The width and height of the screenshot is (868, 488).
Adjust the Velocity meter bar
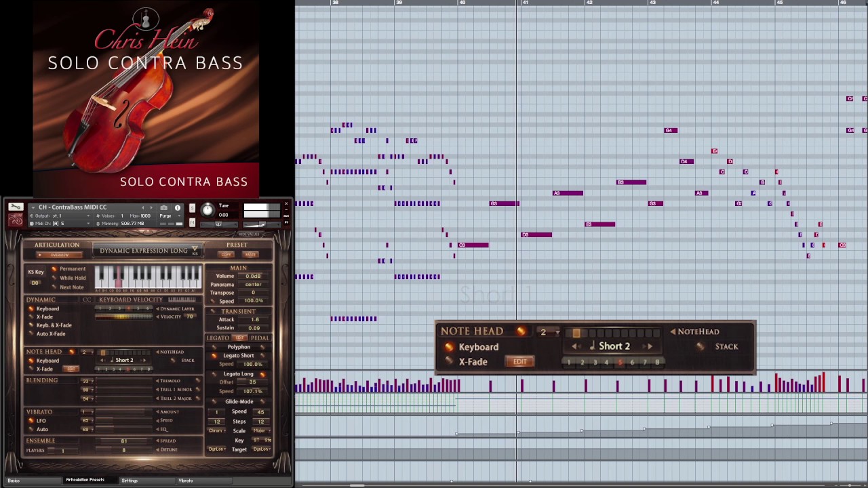pyautogui.click(x=123, y=317)
